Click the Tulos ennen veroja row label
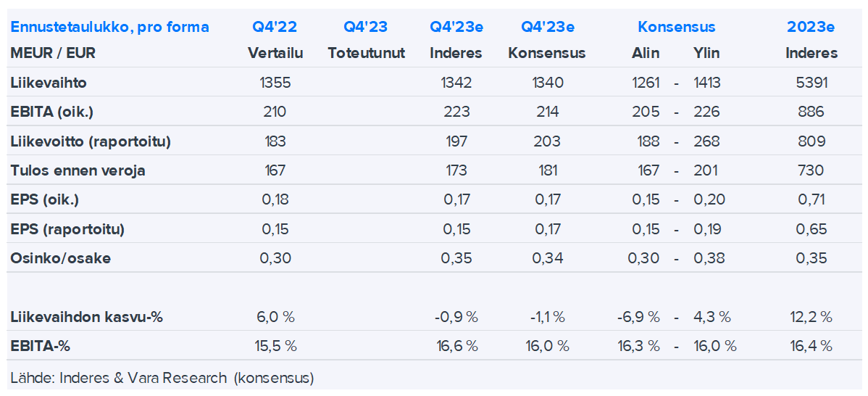 78,170
